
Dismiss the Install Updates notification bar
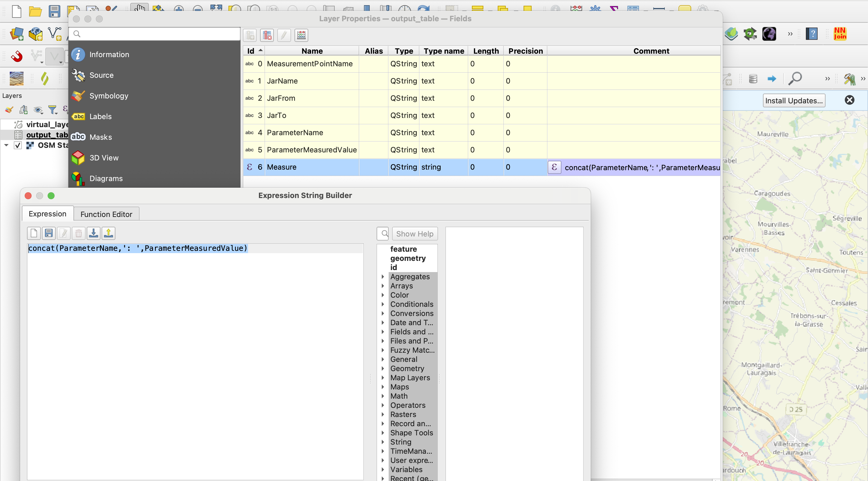click(x=849, y=100)
